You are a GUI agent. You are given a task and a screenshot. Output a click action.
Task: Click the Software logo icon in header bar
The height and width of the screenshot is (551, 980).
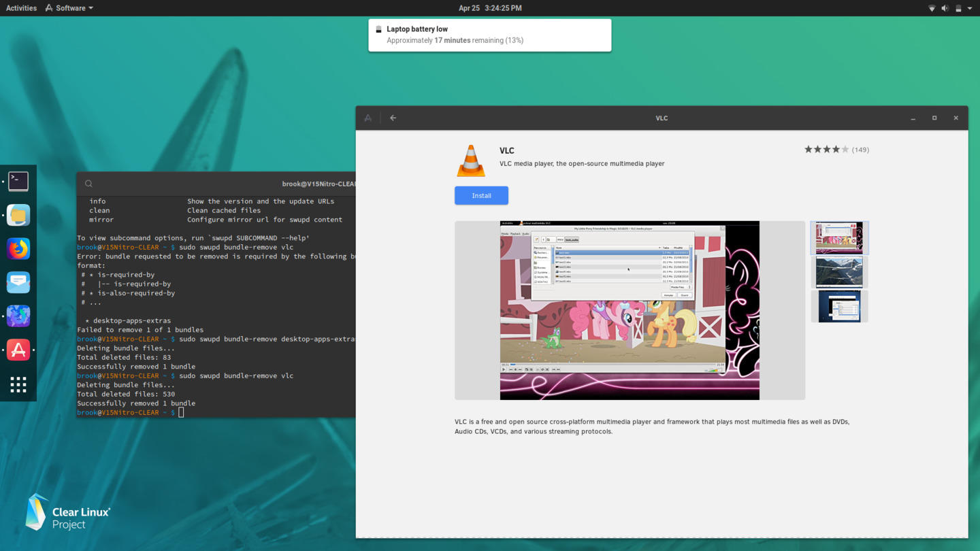pos(368,118)
